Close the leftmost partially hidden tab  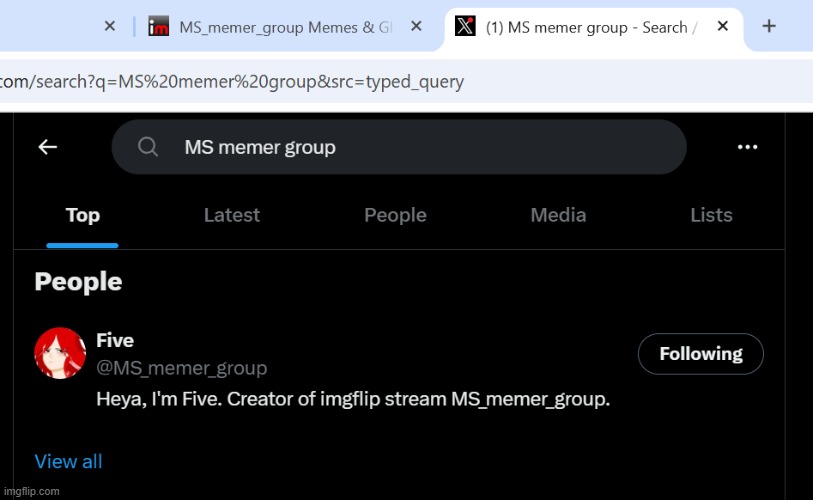(x=109, y=26)
